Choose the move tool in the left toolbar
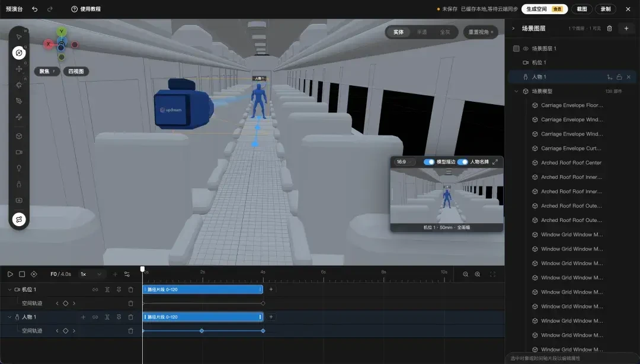 (19, 69)
